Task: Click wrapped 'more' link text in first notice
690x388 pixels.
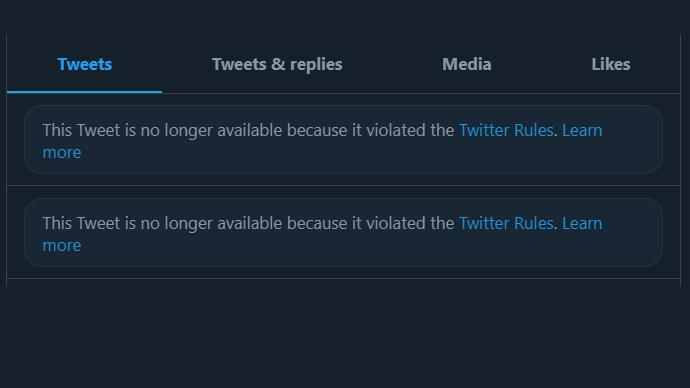Action: point(62,153)
